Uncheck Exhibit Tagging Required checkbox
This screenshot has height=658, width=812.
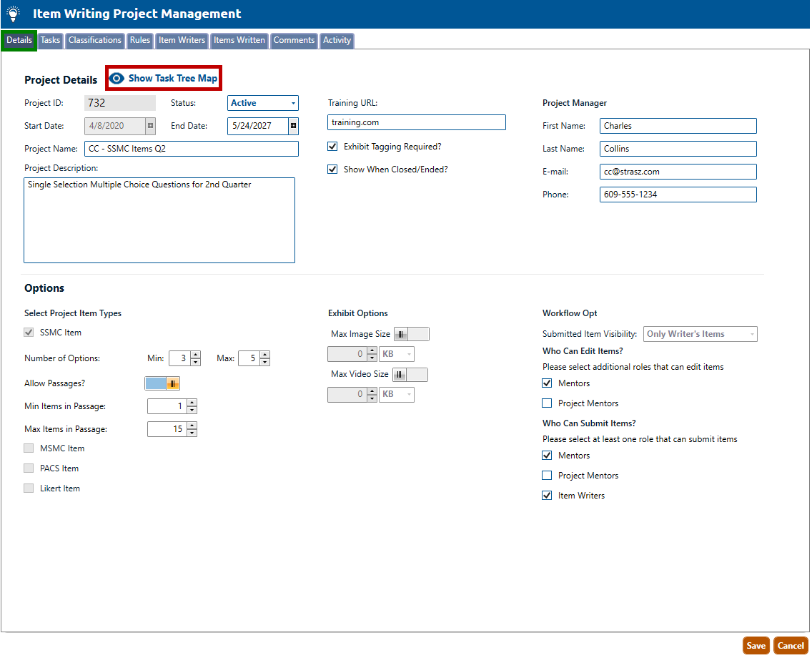[332, 147]
